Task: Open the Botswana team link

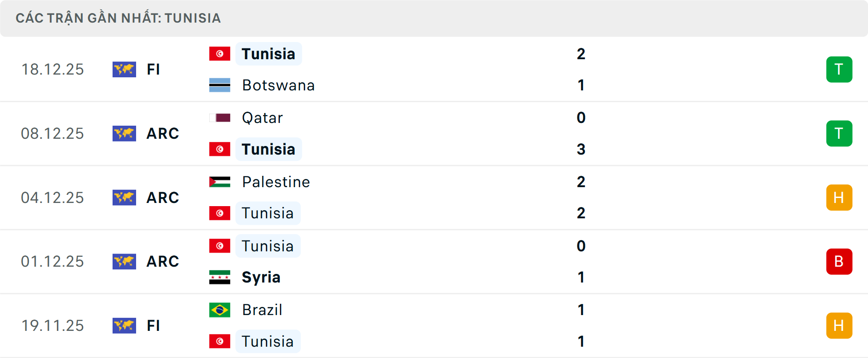Action: click(278, 85)
